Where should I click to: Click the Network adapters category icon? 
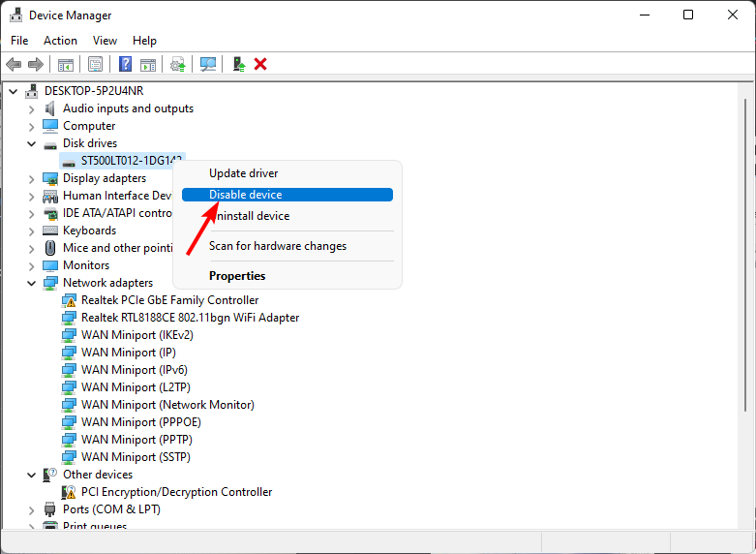coord(50,283)
